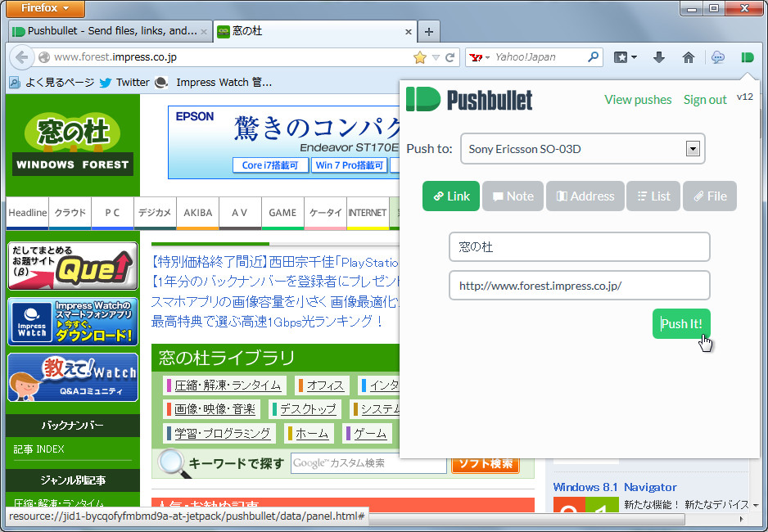Select the Address push type
768x532 pixels.
[x=585, y=196]
